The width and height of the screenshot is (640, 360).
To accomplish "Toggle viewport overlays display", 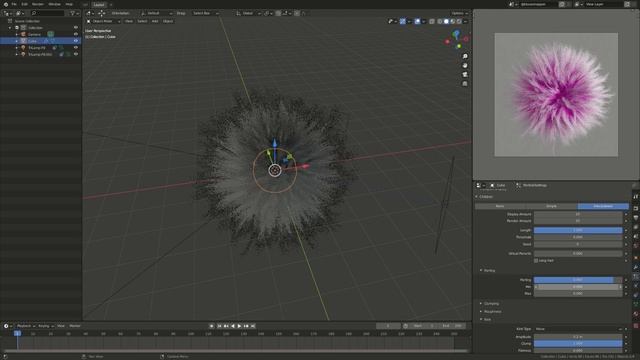I will tap(417, 21).
